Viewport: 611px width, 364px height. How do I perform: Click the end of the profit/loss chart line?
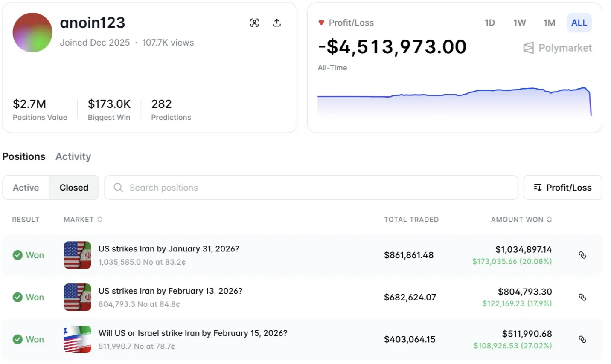(x=591, y=114)
